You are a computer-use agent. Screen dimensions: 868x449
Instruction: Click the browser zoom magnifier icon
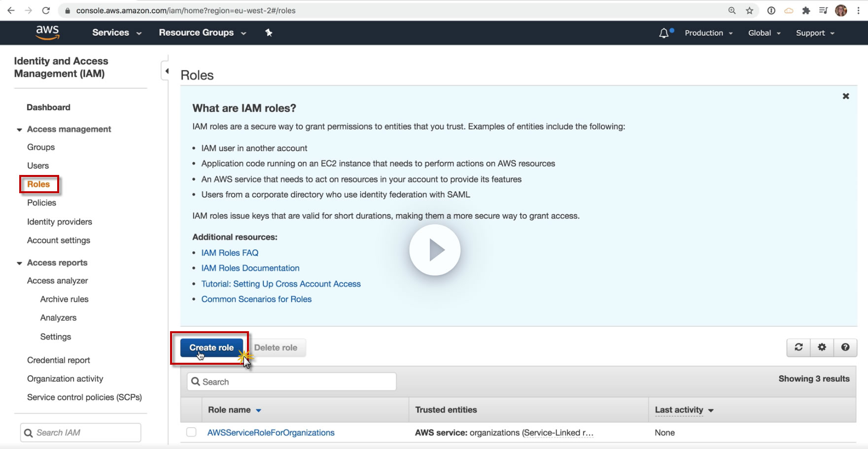pyautogui.click(x=732, y=10)
